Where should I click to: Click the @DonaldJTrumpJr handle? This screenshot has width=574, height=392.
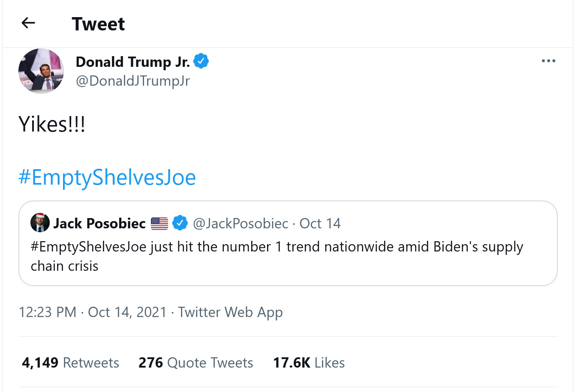(132, 81)
